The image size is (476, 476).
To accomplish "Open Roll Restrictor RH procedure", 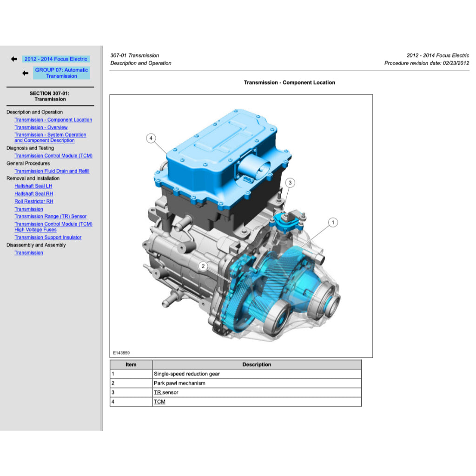I will [x=33, y=201].
